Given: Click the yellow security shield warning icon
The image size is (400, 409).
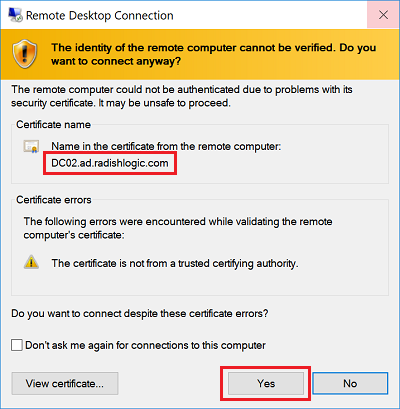Looking at the screenshot, I should 25,54.
